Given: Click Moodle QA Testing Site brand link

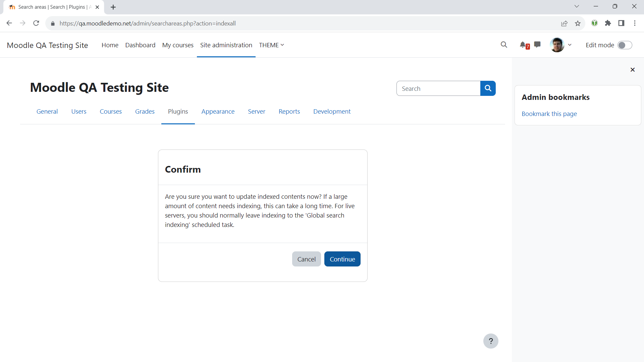Looking at the screenshot, I should tap(47, 45).
